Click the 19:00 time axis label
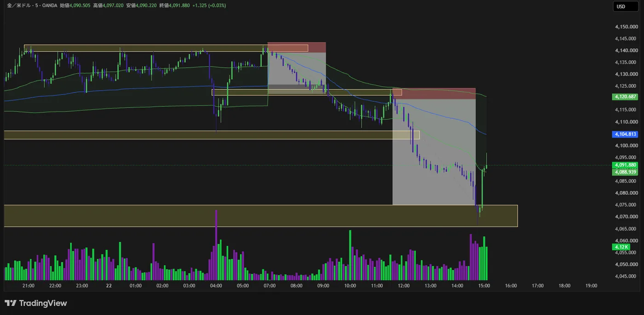644x315 pixels. [592, 286]
